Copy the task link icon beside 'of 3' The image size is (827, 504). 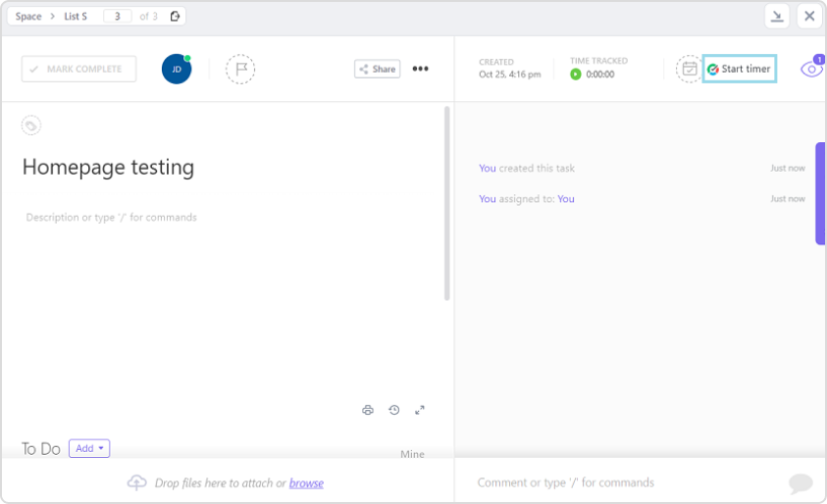[175, 17]
